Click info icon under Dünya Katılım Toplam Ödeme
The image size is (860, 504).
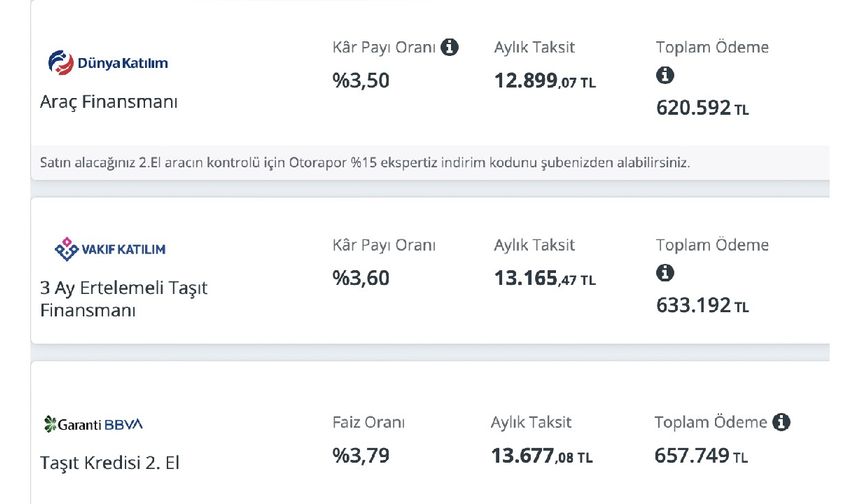coord(665,75)
